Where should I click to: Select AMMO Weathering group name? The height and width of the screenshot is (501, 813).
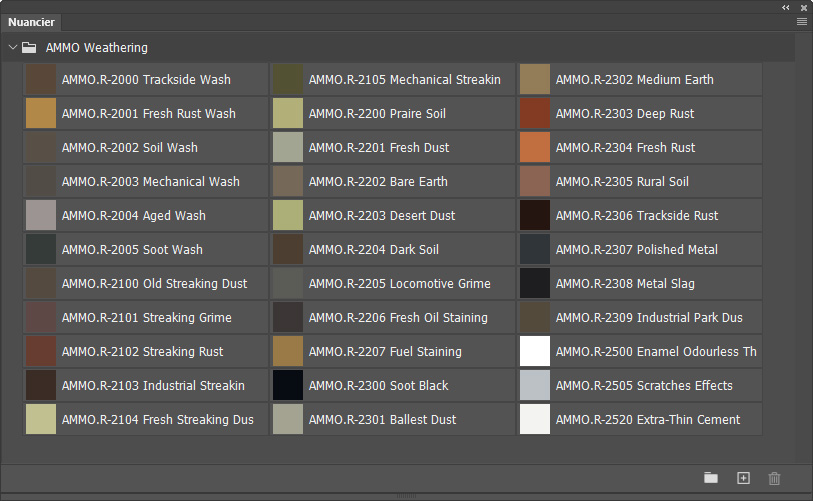[96, 48]
